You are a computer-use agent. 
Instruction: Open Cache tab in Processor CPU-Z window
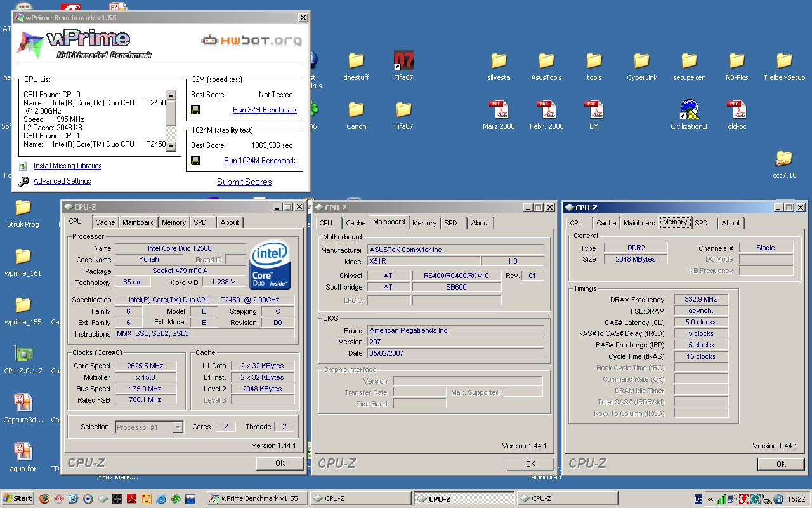[x=105, y=222]
